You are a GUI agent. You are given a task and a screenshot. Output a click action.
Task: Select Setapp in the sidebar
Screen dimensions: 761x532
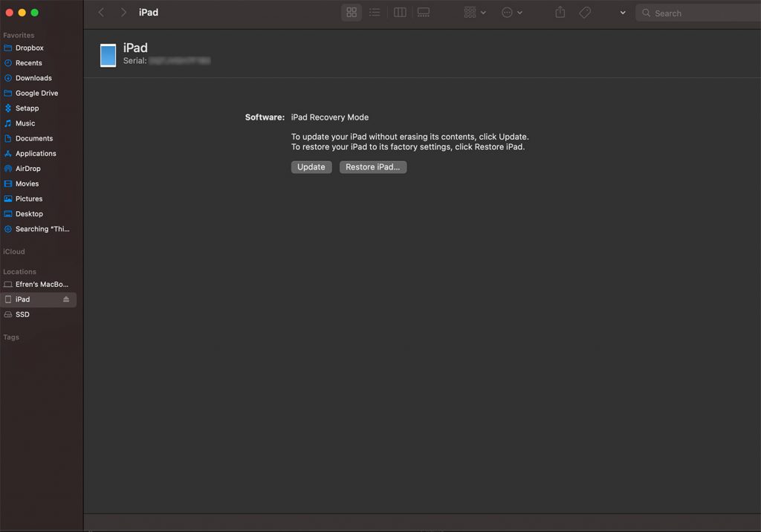39,108
